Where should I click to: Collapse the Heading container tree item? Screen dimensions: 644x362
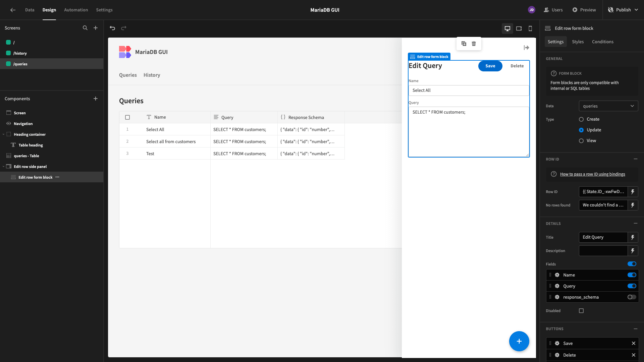(x=4, y=134)
